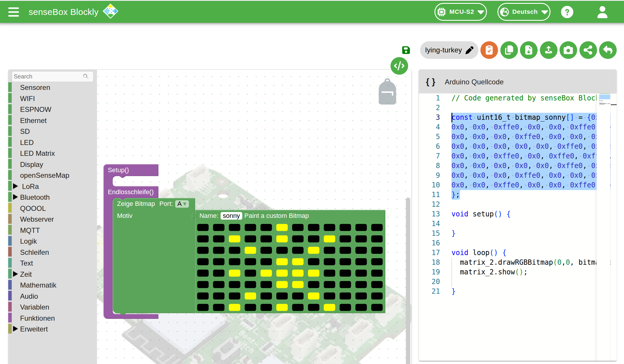
Task: Select the LED Matrix category
Action: tap(37, 153)
